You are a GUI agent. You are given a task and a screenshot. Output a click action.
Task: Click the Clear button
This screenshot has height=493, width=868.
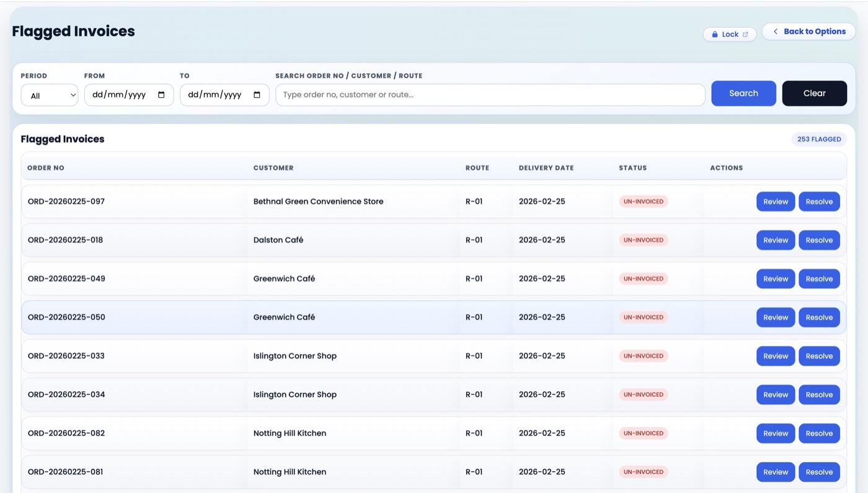814,93
